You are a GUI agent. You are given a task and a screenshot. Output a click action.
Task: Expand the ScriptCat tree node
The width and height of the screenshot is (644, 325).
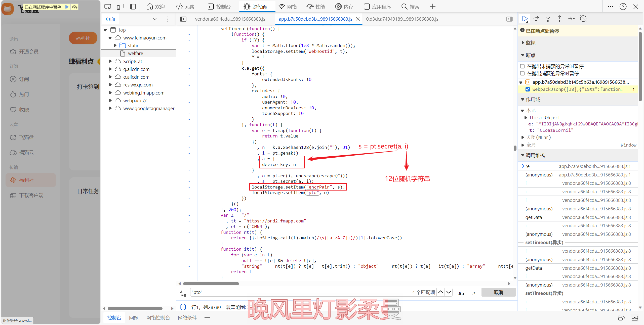110,61
